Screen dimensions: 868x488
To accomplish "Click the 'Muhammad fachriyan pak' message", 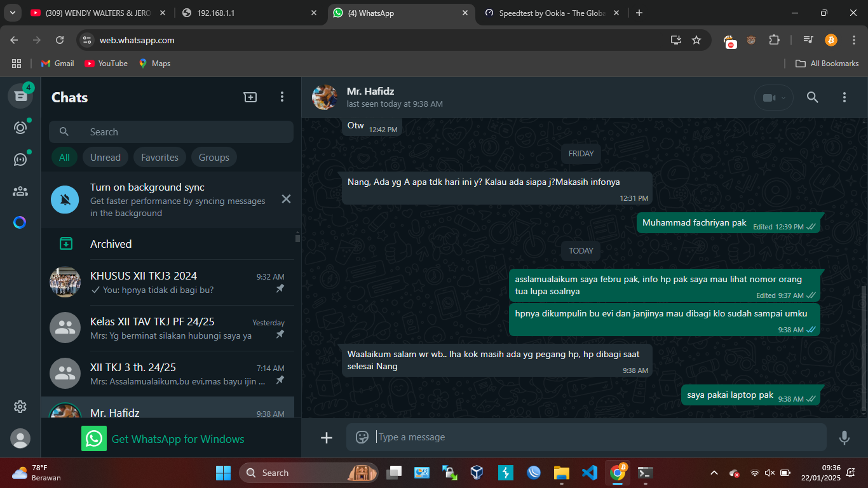I will click(x=729, y=223).
